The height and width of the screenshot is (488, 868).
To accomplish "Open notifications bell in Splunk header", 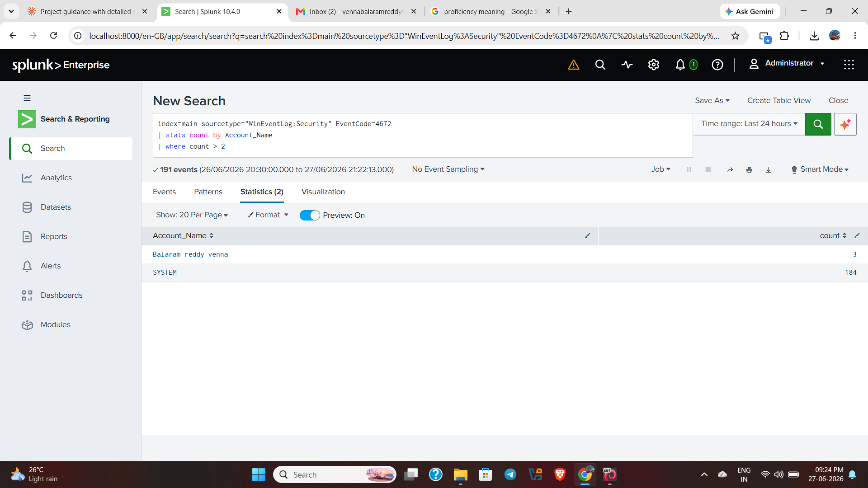I will [x=680, y=65].
